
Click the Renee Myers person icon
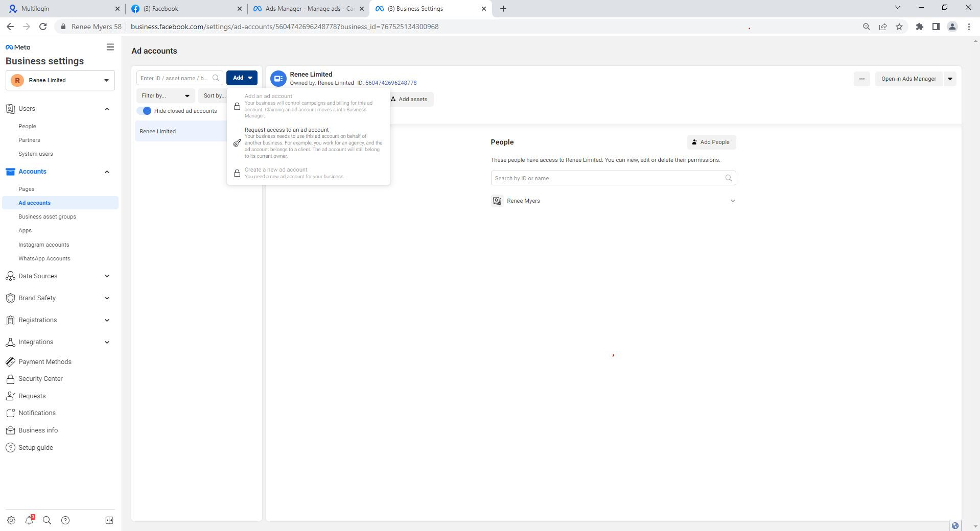pyautogui.click(x=497, y=201)
